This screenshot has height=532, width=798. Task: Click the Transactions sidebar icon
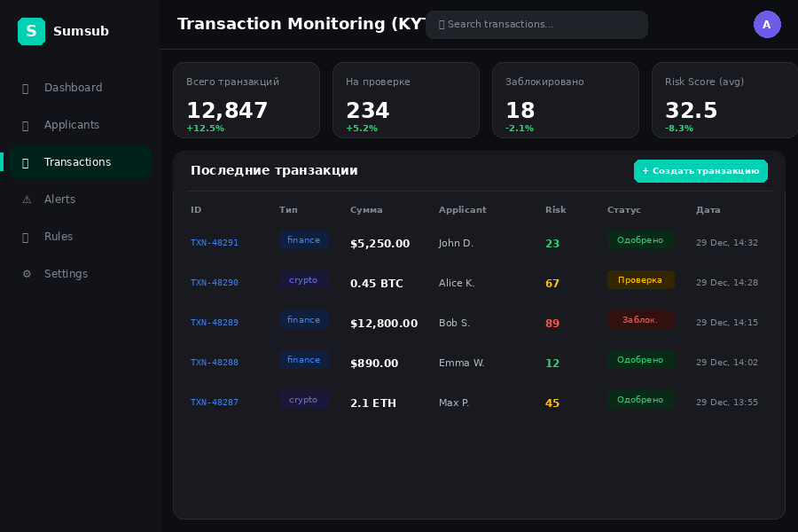pyautogui.click(x=25, y=162)
